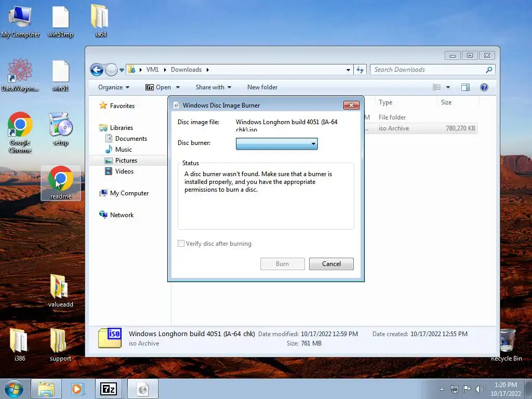Click Downloads in the address path

[x=187, y=70]
